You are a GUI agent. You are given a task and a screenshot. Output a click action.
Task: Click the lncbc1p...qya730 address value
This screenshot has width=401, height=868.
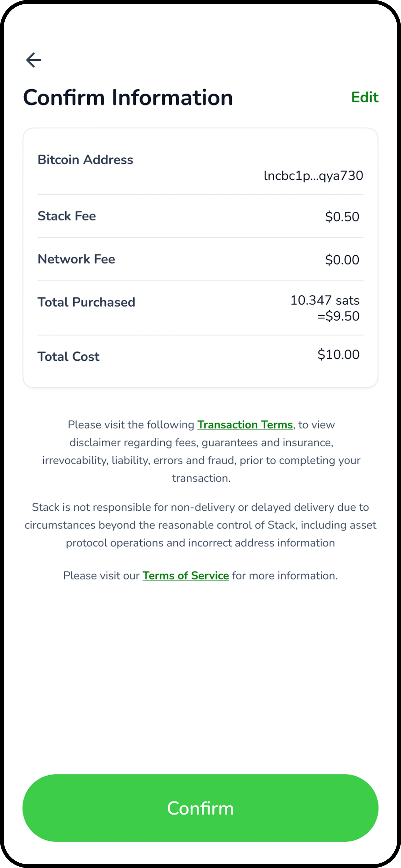[313, 176]
